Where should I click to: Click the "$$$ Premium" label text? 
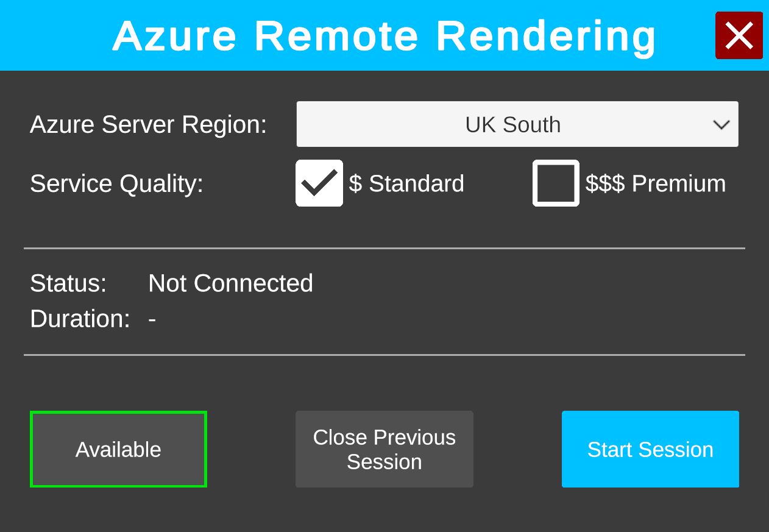click(x=656, y=183)
